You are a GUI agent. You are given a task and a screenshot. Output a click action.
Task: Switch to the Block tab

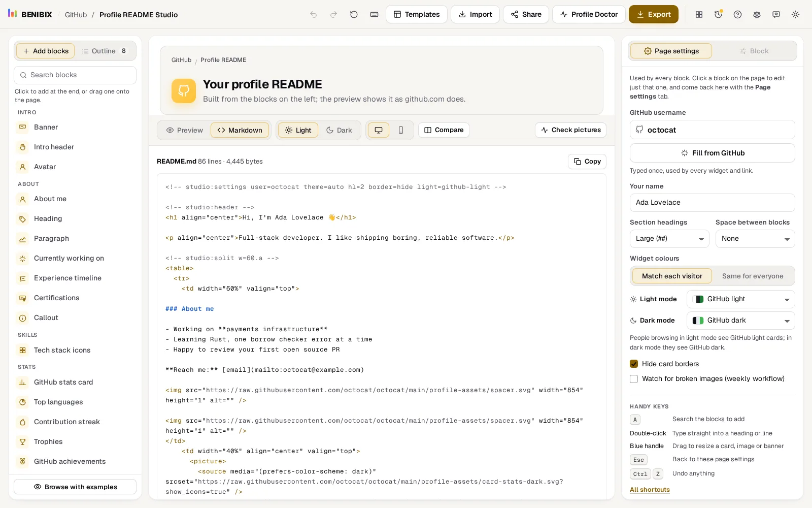tap(754, 51)
